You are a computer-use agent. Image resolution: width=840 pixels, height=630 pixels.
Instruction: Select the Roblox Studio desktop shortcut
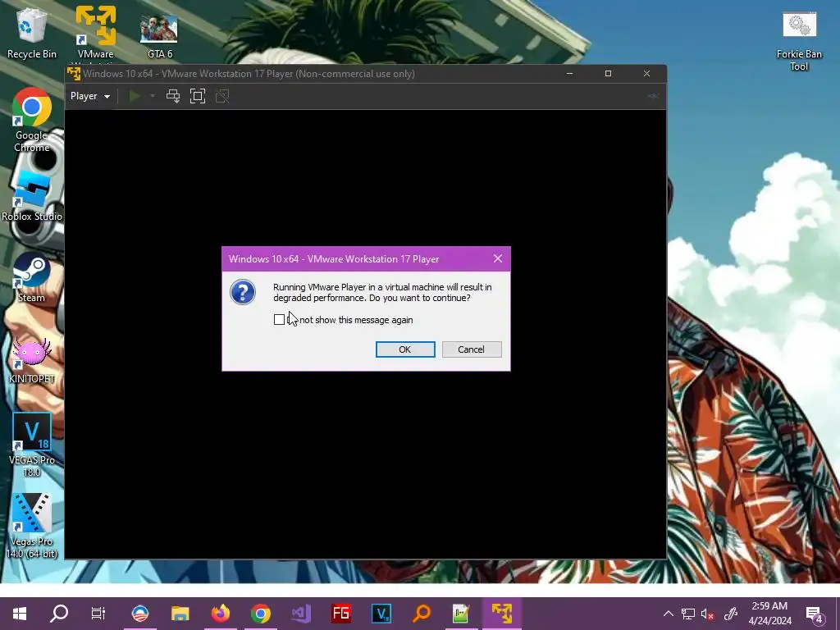tap(32, 195)
